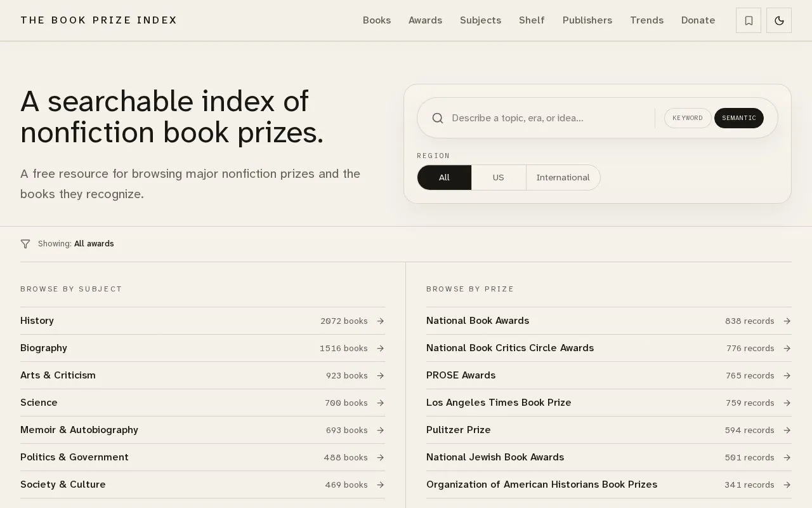
Task: Toggle dark mode with the moon icon
Action: pyautogui.click(x=779, y=20)
